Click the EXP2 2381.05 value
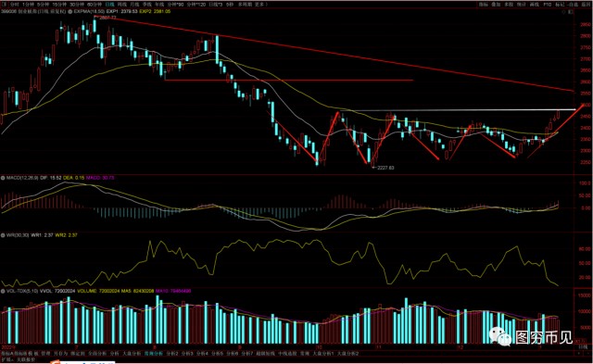Image resolution: width=593 pixels, height=364 pixels. (x=155, y=12)
